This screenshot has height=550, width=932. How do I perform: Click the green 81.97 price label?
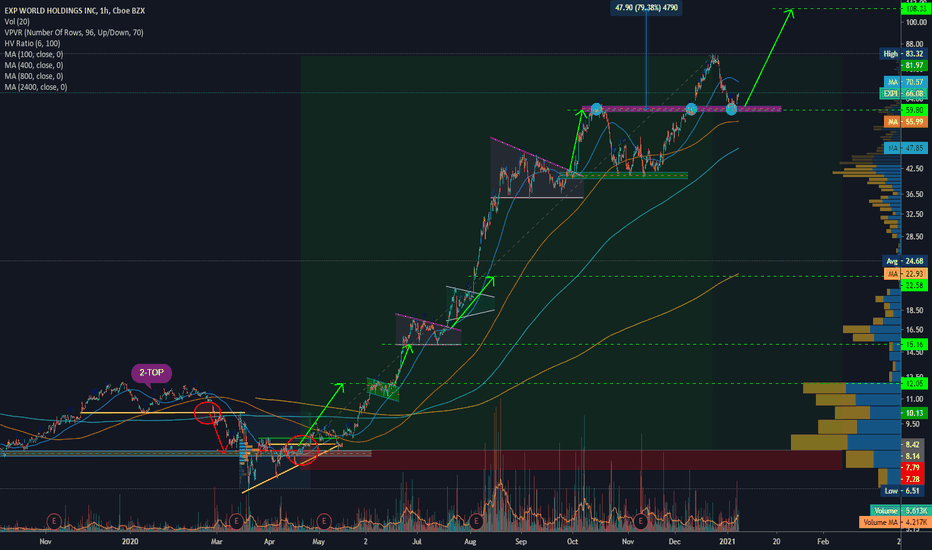[915, 65]
